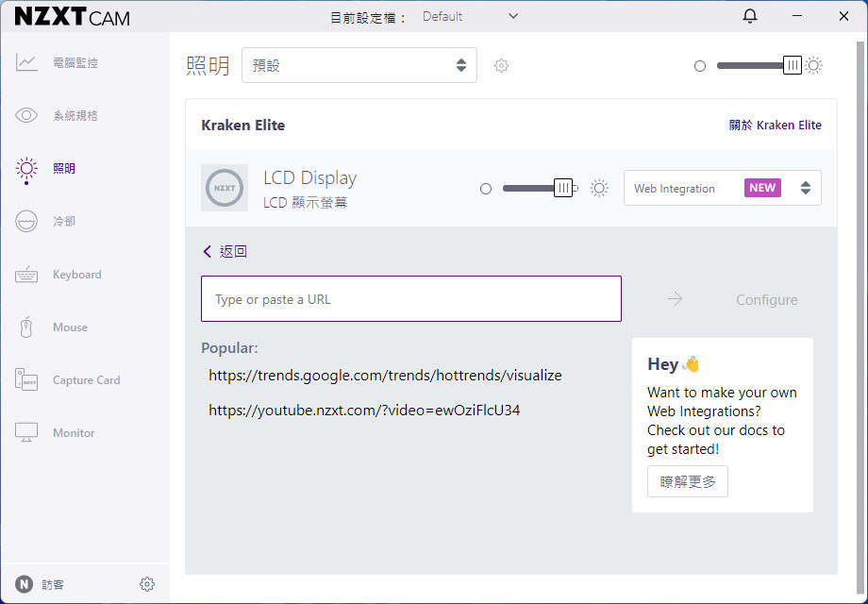868x604 pixels.
Task: Click the Monitor icon in sidebar
Action: click(x=26, y=432)
